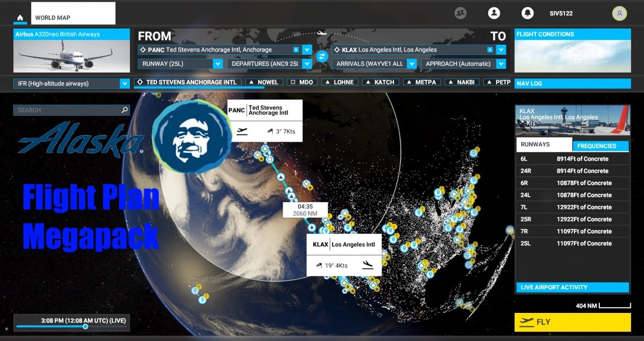This screenshot has width=644, height=341.
Task: Open the IFR High-altitude airways dropdown
Action: click(x=124, y=84)
